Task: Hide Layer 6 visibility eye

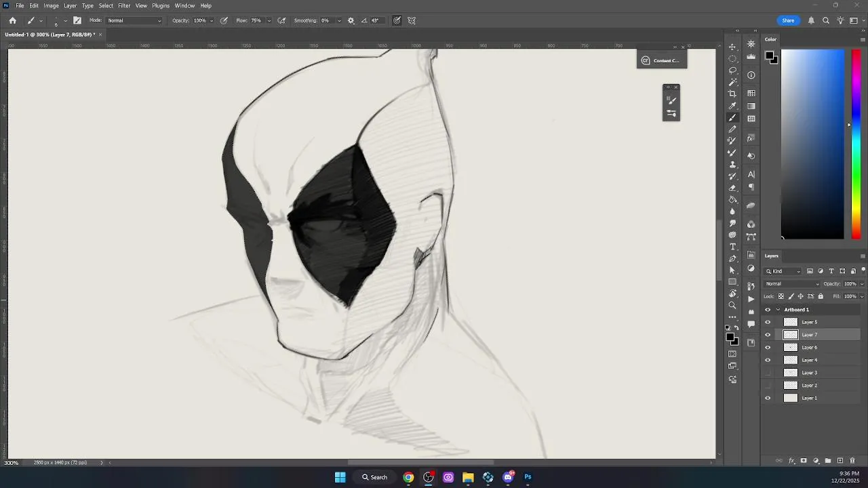Action: click(768, 348)
